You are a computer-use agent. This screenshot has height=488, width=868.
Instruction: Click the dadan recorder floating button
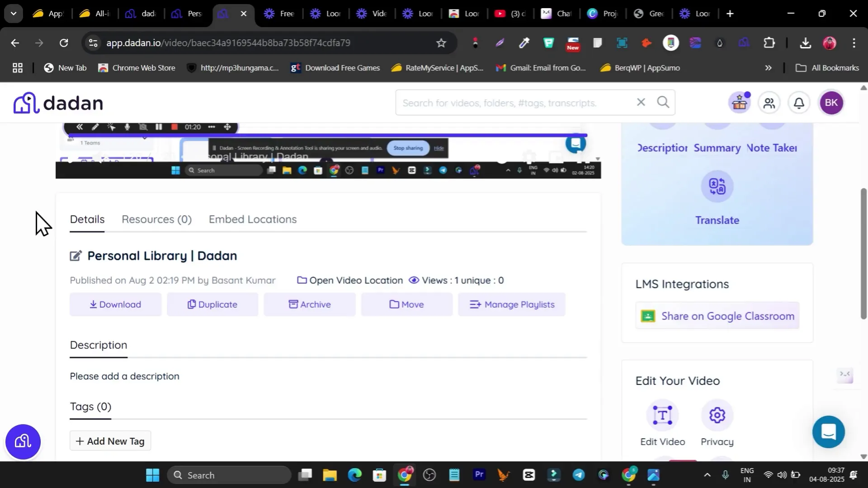23,441
